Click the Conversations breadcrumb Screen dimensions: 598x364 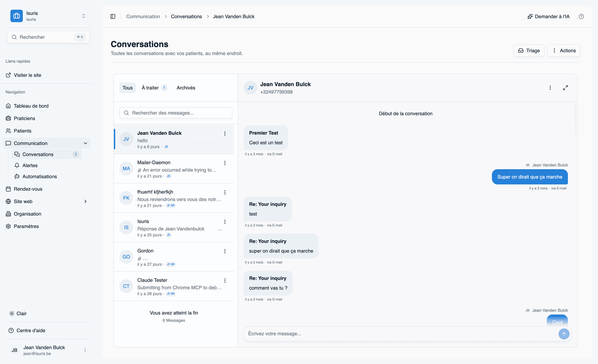click(x=186, y=16)
